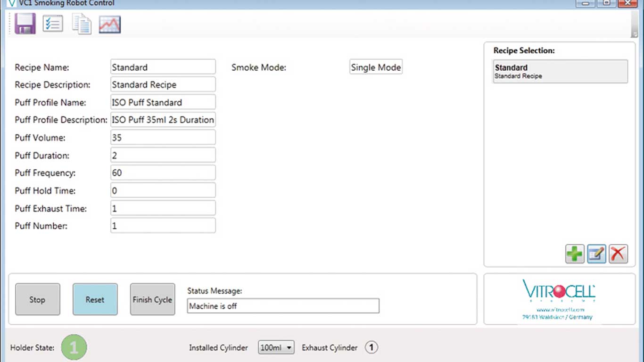Add a new recipe with green plus

pos(575,254)
